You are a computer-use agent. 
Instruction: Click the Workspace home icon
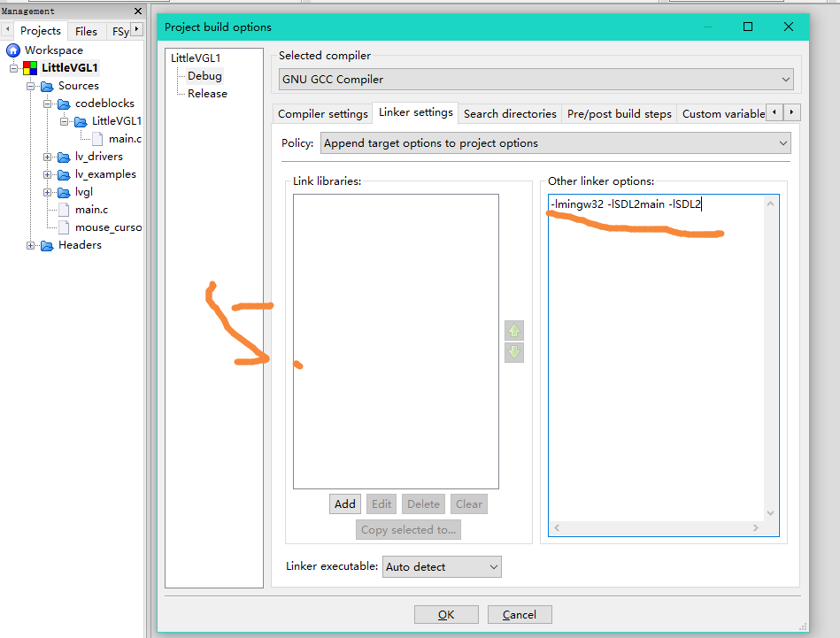click(x=13, y=50)
